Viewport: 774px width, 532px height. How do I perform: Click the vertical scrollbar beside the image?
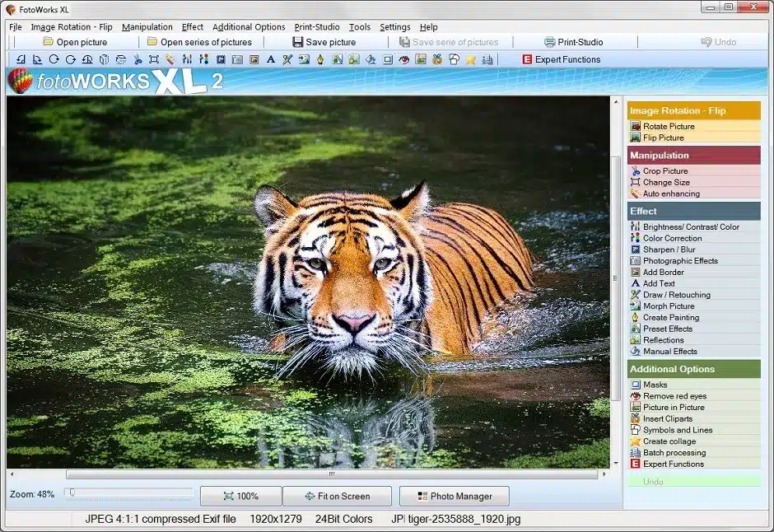(x=616, y=278)
